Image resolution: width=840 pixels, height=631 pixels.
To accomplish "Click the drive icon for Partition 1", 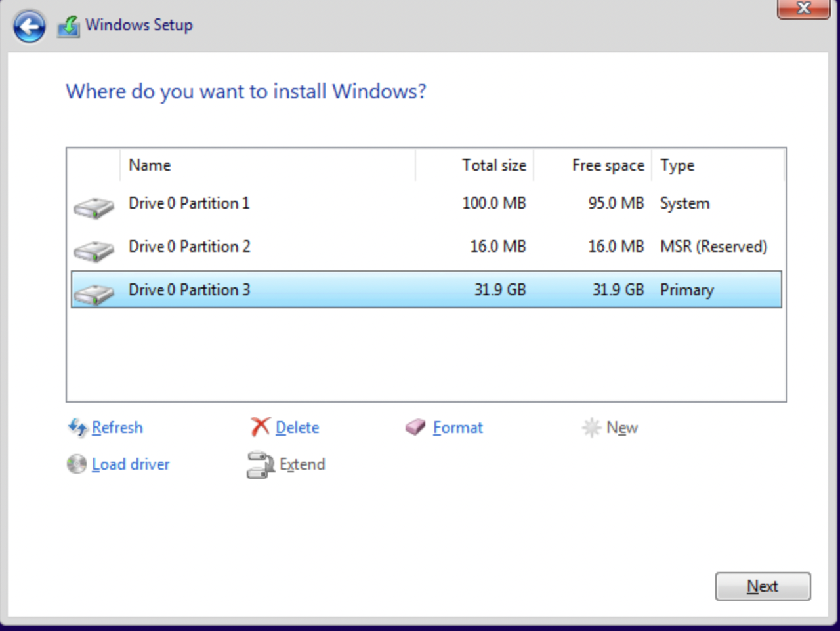I will [93, 208].
